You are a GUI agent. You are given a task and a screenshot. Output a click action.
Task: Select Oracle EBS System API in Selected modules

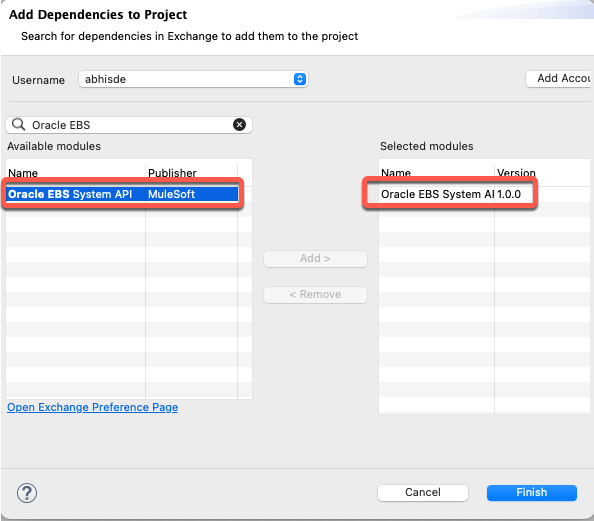click(437, 194)
